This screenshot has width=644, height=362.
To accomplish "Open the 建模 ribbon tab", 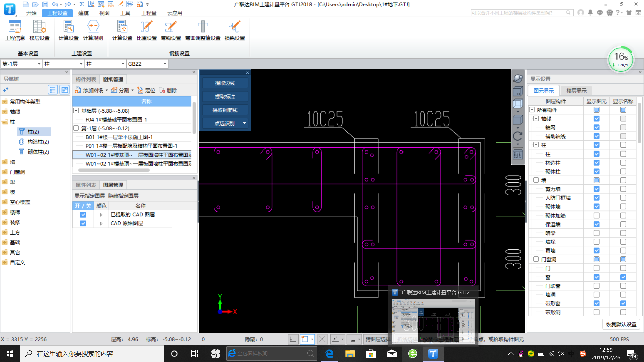I will click(83, 13).
